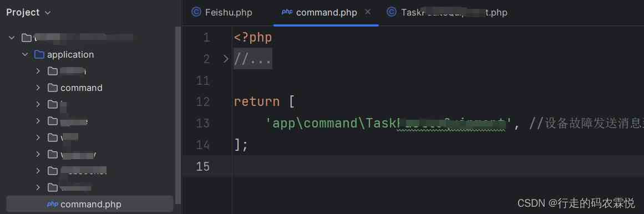Click the php icon on command.php tab
This screenshot has width=644, height=214.
coord(287,12)
